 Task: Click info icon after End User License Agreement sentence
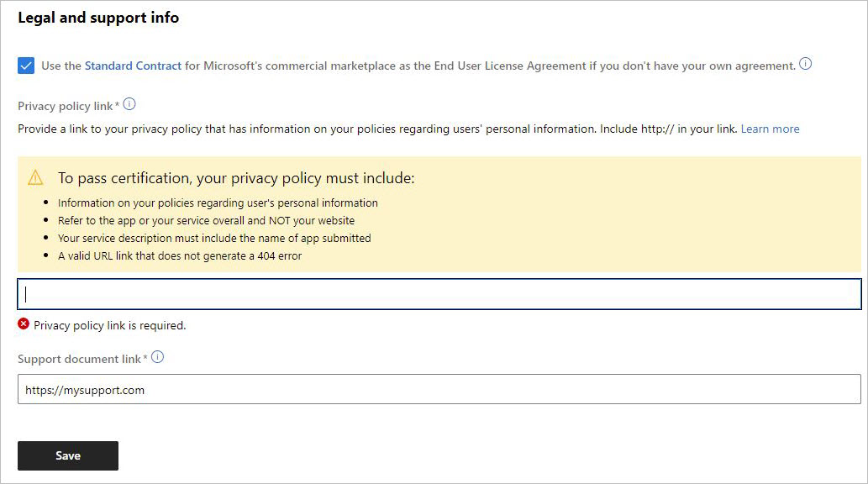point(806,64)
